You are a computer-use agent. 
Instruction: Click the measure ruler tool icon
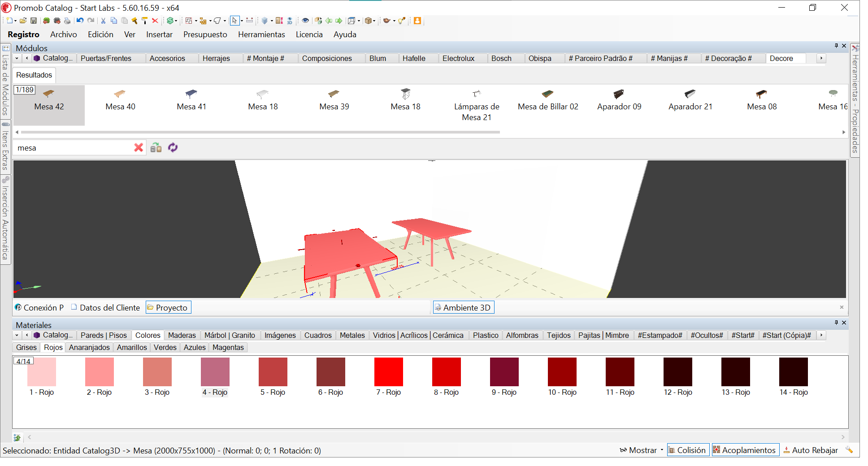[249, 21]
